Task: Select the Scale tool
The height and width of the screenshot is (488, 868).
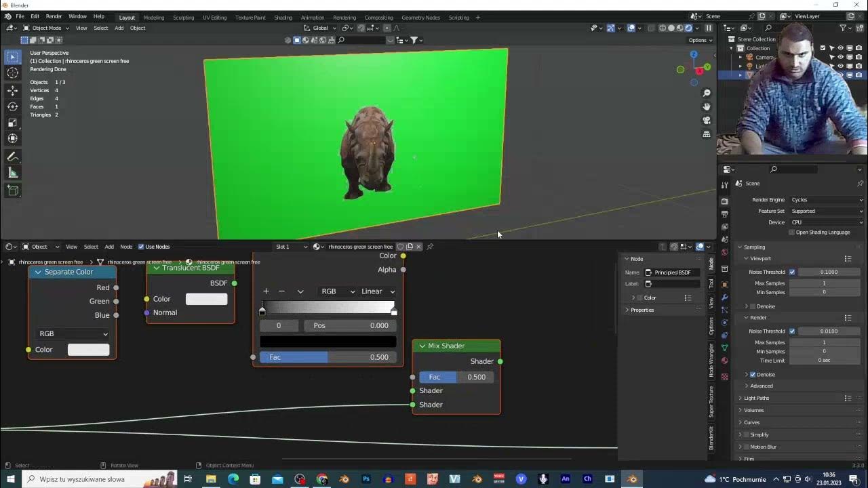Action: pyautogui.click(x=12, y=123)
